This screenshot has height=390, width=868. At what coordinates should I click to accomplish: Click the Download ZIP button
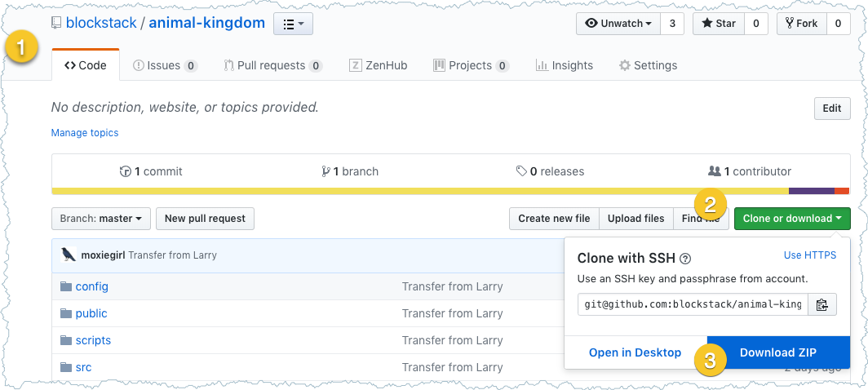tap(777, 352)
